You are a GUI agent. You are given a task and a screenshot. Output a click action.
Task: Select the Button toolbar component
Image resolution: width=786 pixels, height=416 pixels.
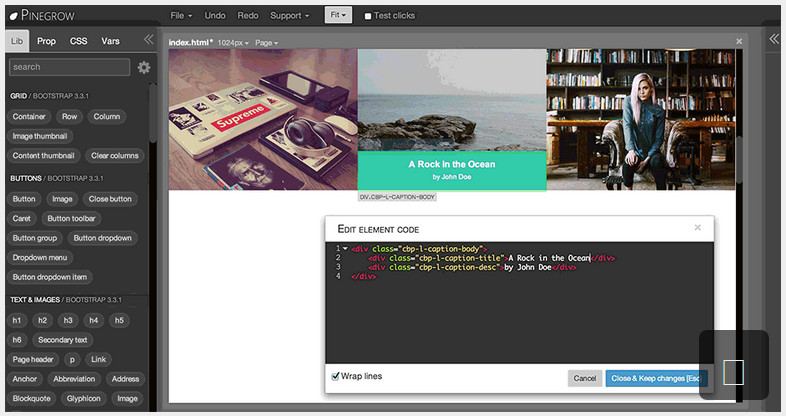pos(71,219)
